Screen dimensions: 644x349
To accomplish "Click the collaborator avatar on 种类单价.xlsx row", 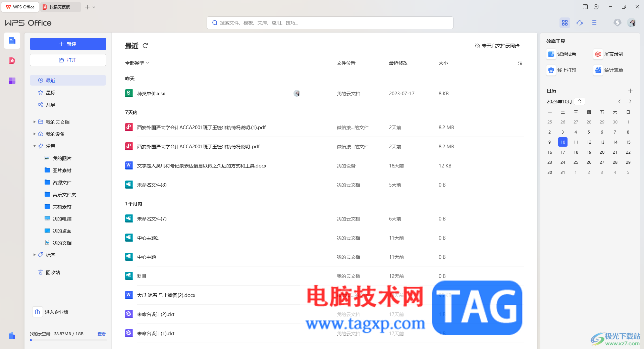I will click(x=297, y=94).
